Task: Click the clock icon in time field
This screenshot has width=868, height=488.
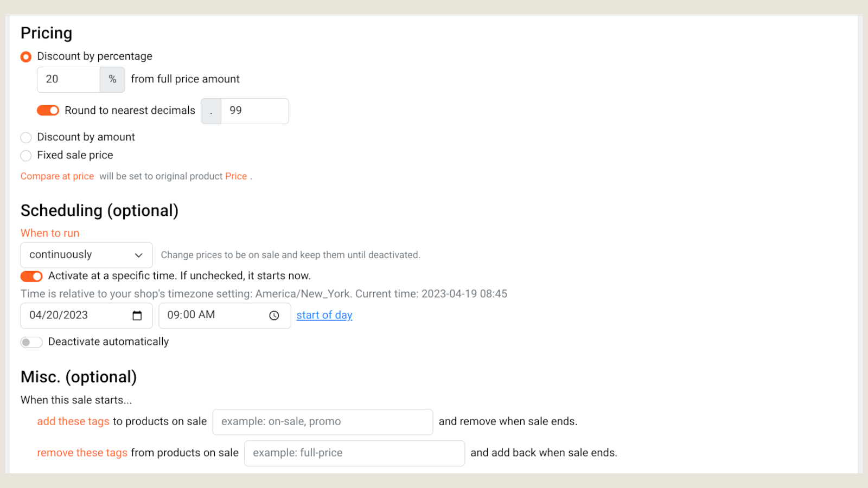Action: tap(274, 316)
